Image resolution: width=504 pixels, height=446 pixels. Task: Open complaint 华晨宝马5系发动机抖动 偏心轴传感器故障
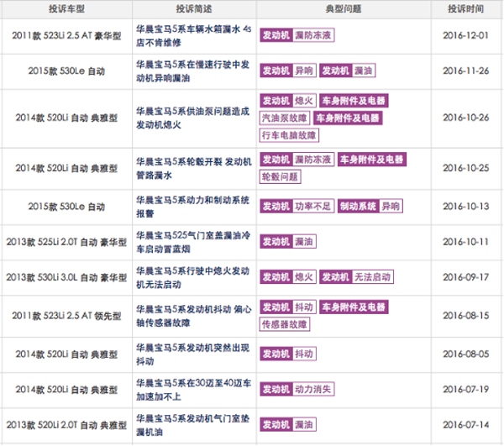(193, 316)
